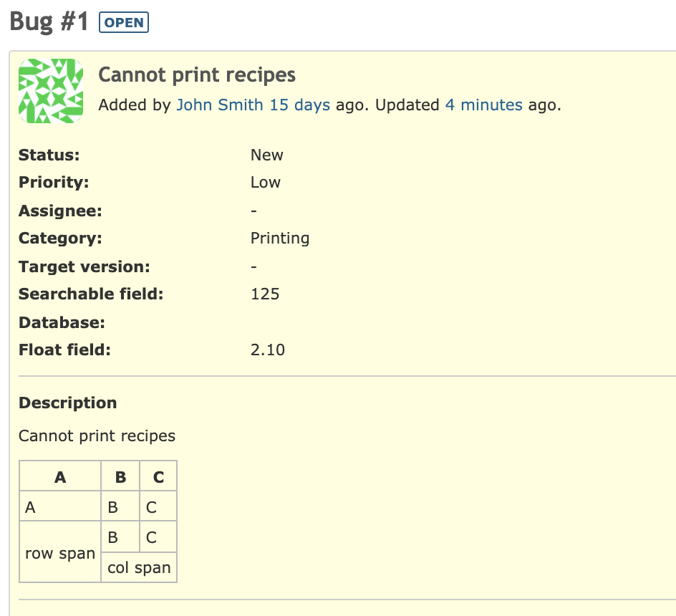Click table header cell 'C'
The image size is (676, 616).
click(x=158, y=476)
